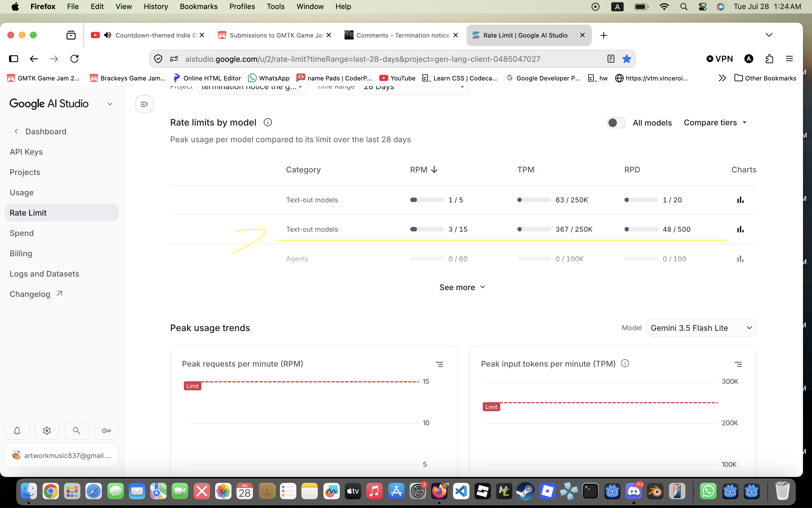Open the Firefox extensions puzzle icon

(x=769, y=59)
